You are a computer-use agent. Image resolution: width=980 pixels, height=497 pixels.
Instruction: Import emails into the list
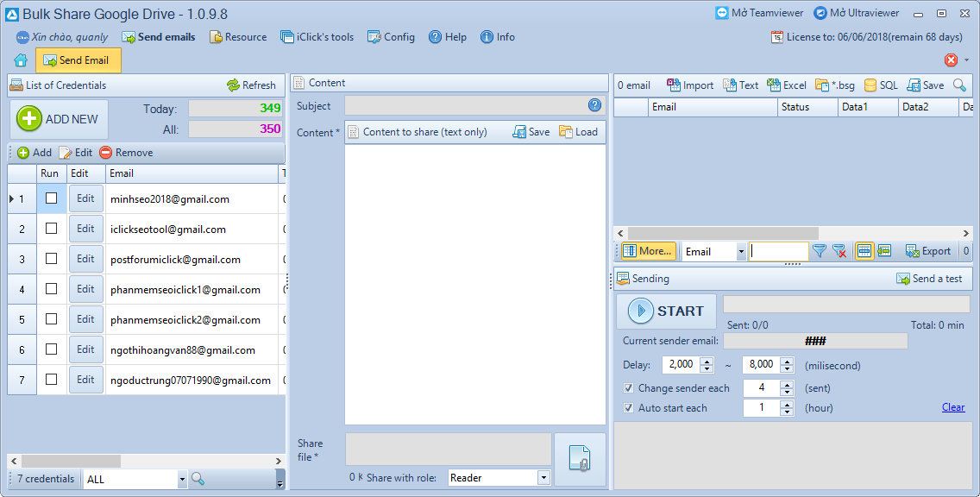pyautogui.click(x=690, y=85)
